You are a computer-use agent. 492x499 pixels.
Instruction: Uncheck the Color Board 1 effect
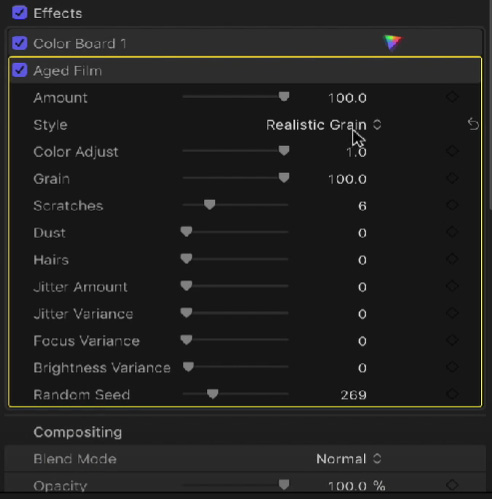20,43
